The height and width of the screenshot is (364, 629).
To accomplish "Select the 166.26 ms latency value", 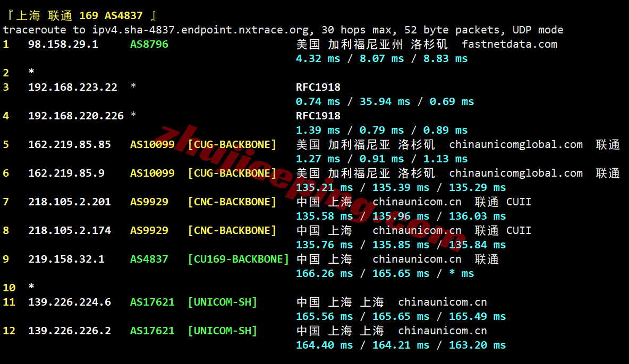I will point(324,273).
